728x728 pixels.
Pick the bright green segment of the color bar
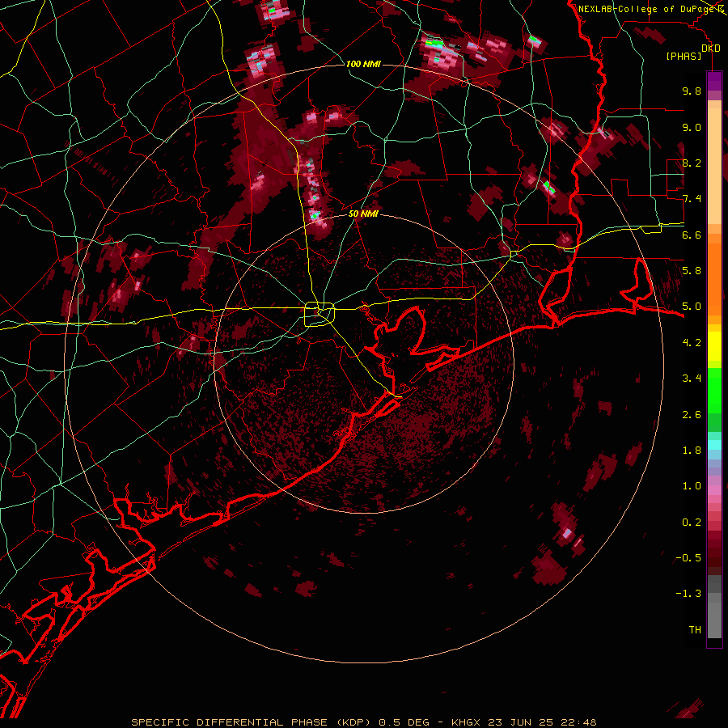pyautogui.click(x=714, y=391)
